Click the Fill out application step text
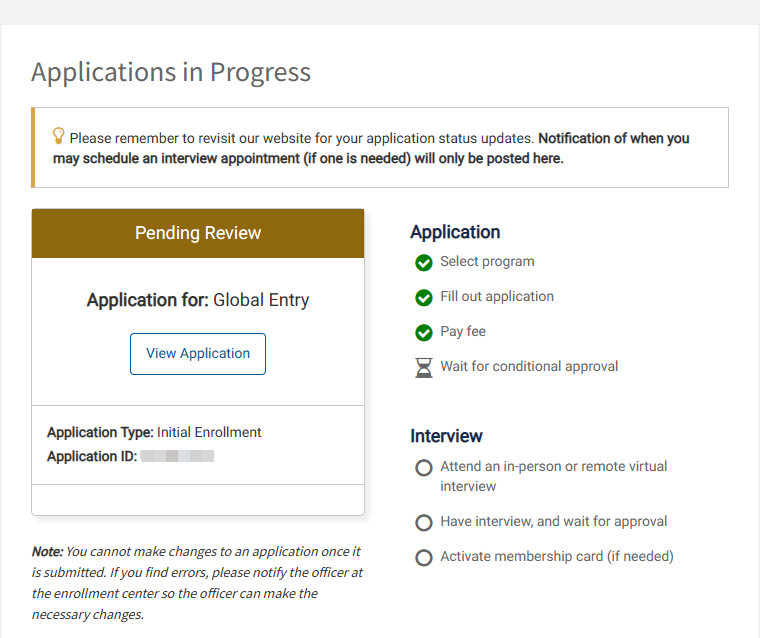 click(x=497, y=297)
